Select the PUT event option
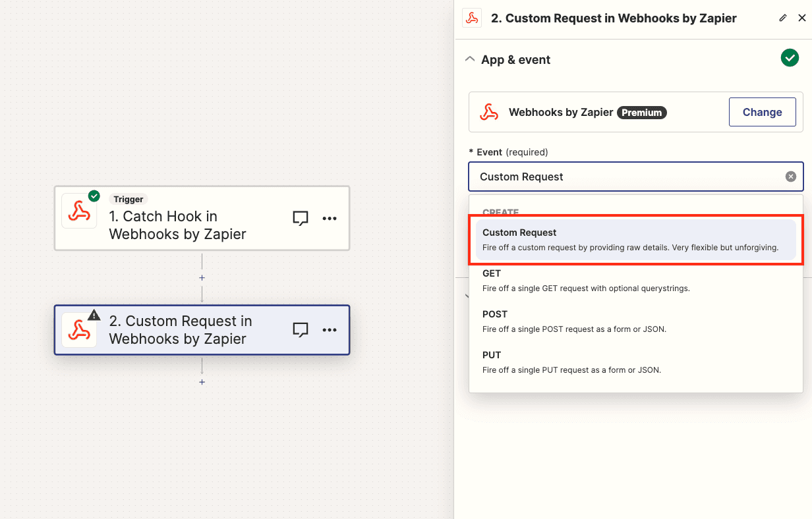The image size is (812, 519). coord(636,362)
